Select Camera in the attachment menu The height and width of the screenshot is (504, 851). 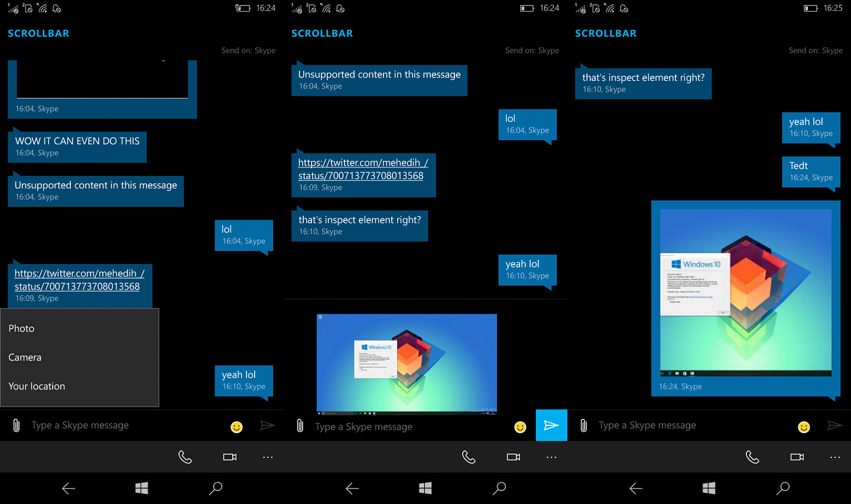pos(79,357)
